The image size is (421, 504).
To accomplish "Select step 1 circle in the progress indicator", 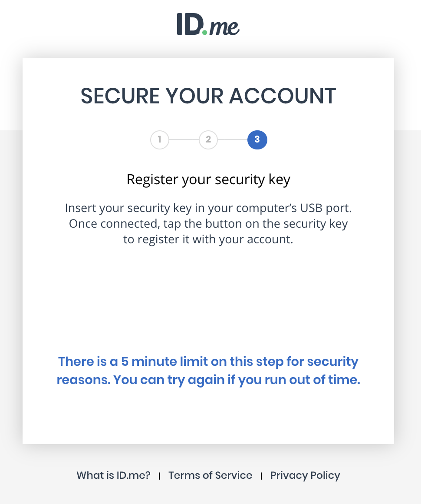I will (x=159, y=139).
